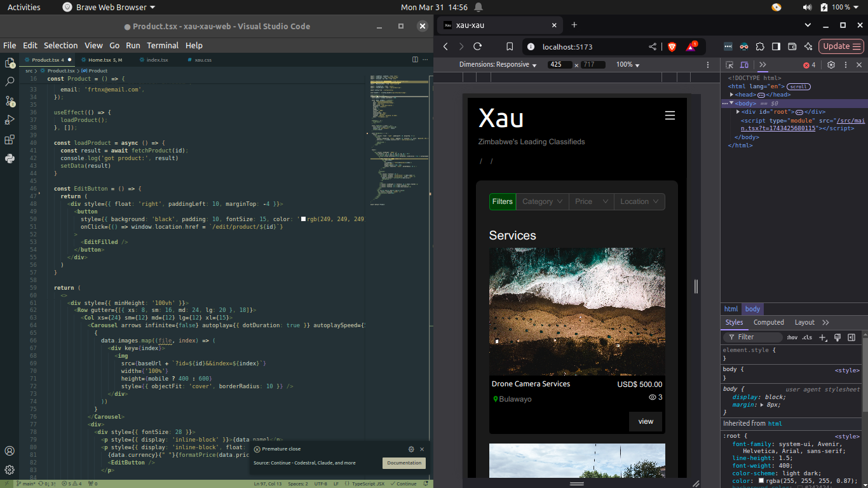This screenshot has width=868, height=488.
Task: Open the Brave Shields lion icon
Action: 672,46
